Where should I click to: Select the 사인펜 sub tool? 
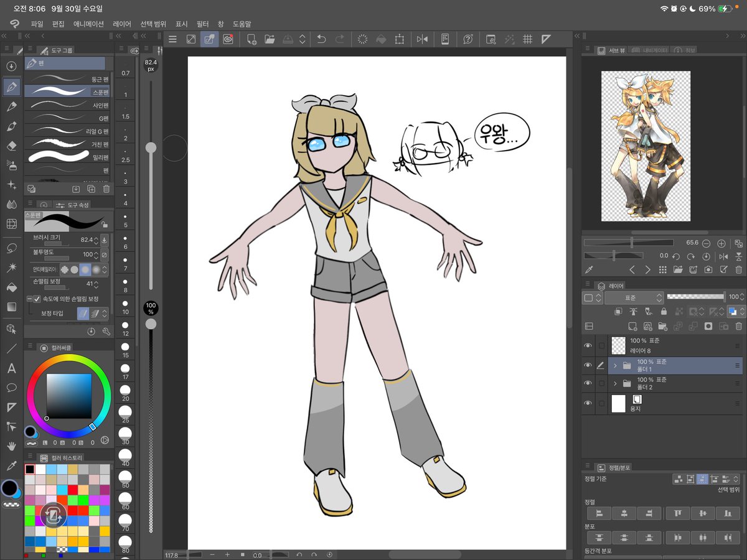tap(67, 105)
